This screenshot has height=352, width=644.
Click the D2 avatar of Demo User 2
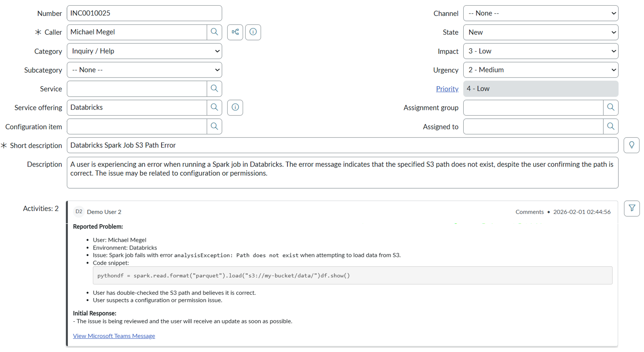click(x=79, y=212)
